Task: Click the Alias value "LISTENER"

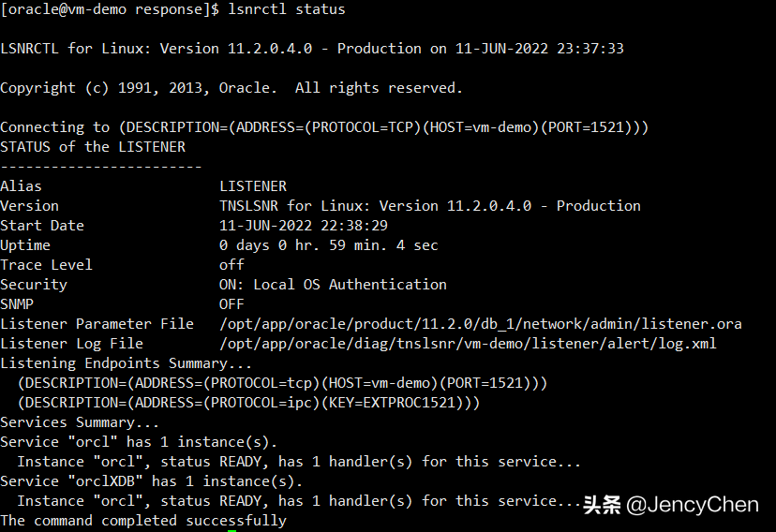Action: (253, 186)
